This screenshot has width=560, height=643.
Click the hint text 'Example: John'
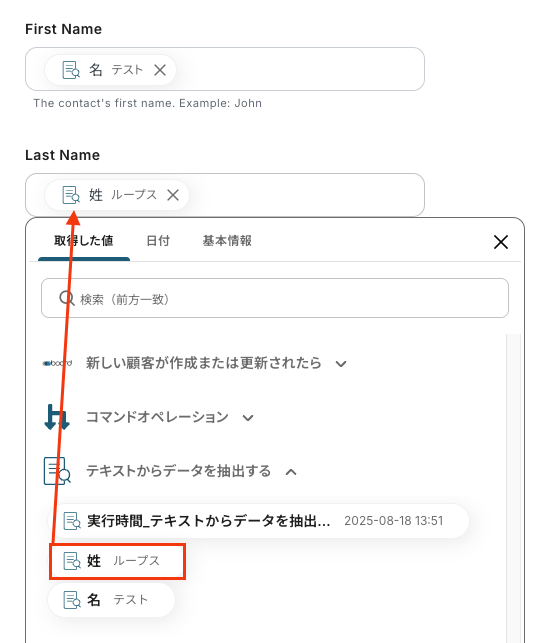pyautogui.click(x=221, y=103)
